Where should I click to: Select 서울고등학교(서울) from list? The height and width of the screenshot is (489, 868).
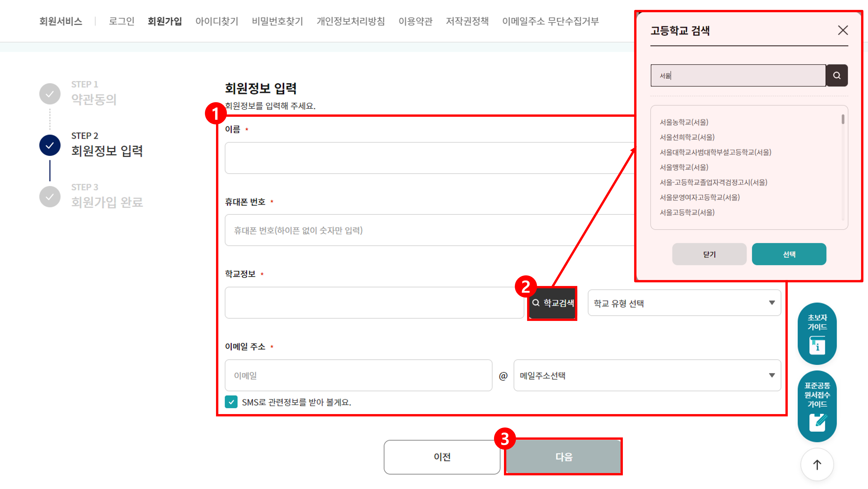[687, 212]
